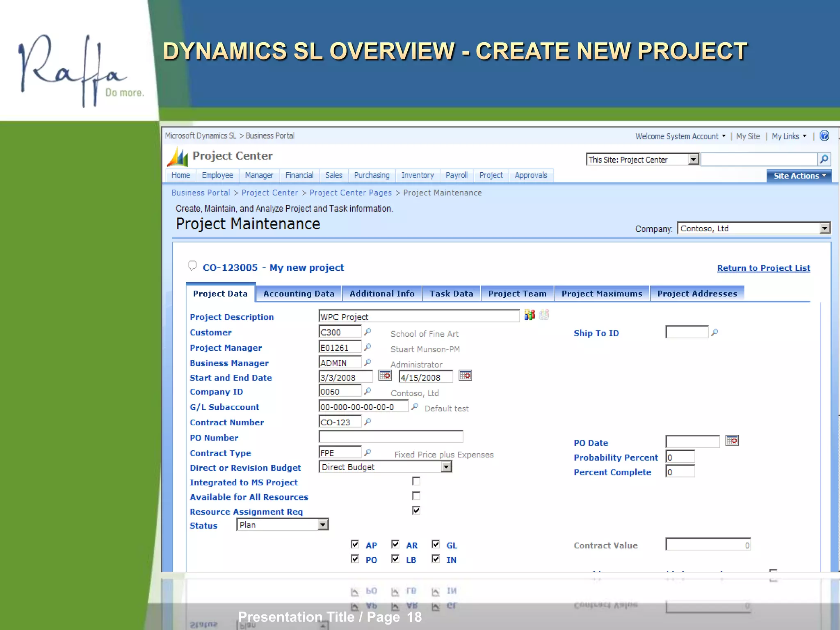Open the Project Manager lookup icon
Screen dimensions: 840x630
[x=368, y=347]
